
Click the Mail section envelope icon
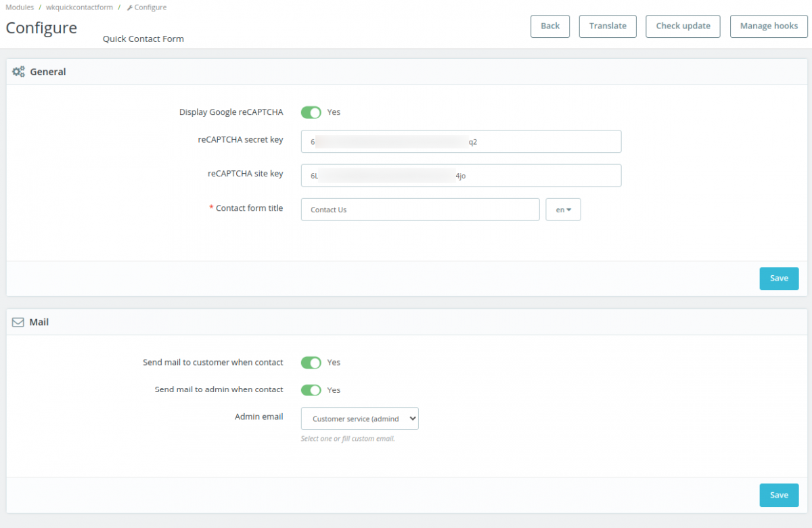18,322
